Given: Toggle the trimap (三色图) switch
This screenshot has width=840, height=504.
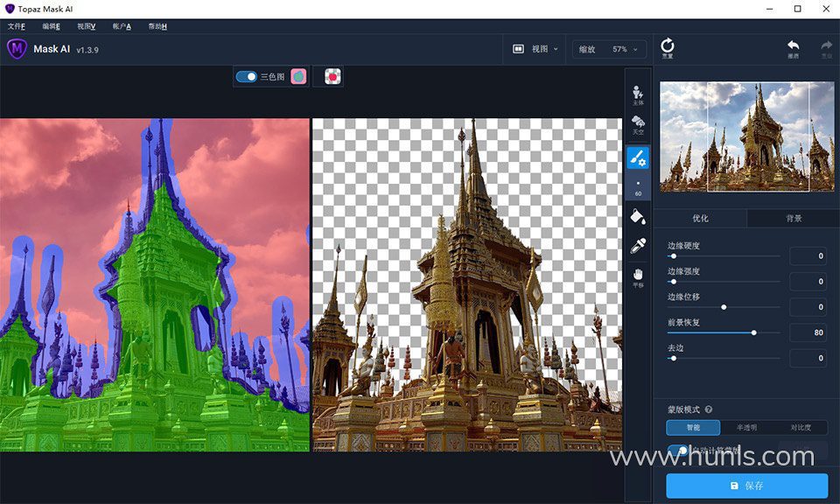Looking at the screenshot, I should (247, 77).
